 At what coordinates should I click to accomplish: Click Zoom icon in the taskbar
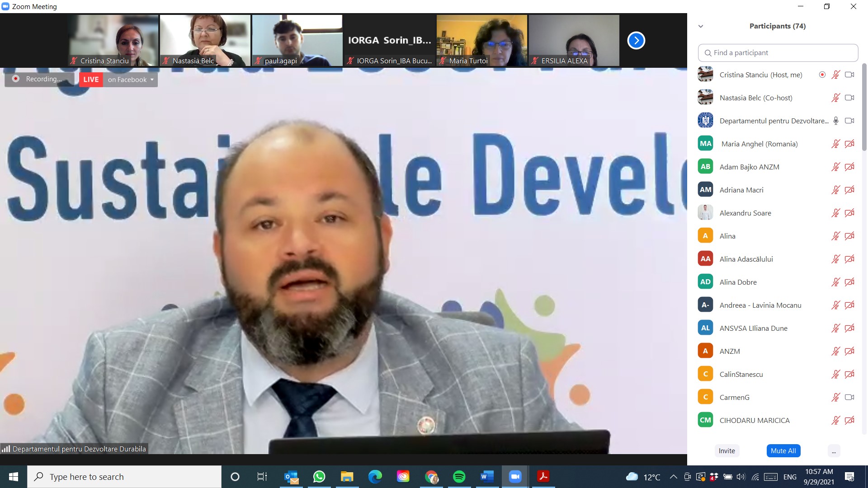tap(515, 477)
